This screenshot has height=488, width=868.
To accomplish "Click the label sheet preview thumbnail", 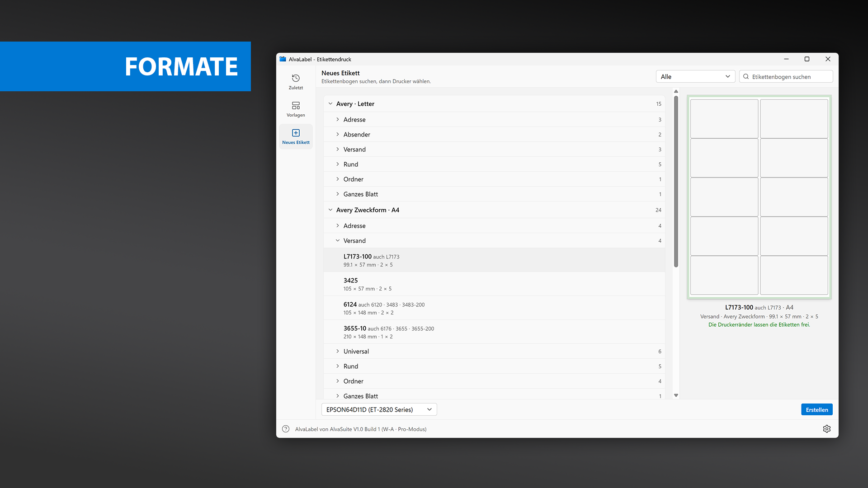I will tap(759, 197).
